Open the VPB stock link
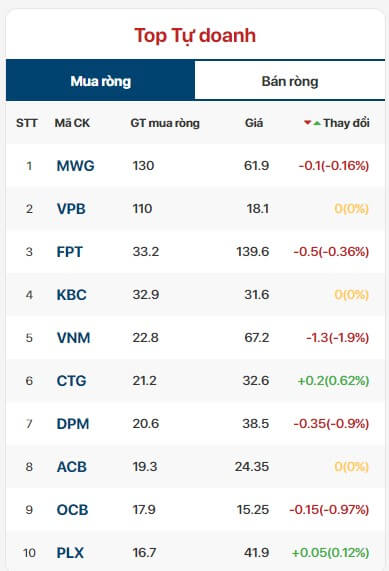389x571 pixels. pyautogui.click(x=71, y=209)
